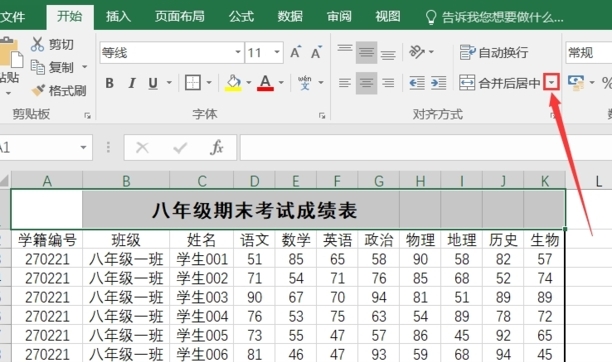Open the orientation dropdown arrow
The image size is (612, 362).
tap(431, 52)
